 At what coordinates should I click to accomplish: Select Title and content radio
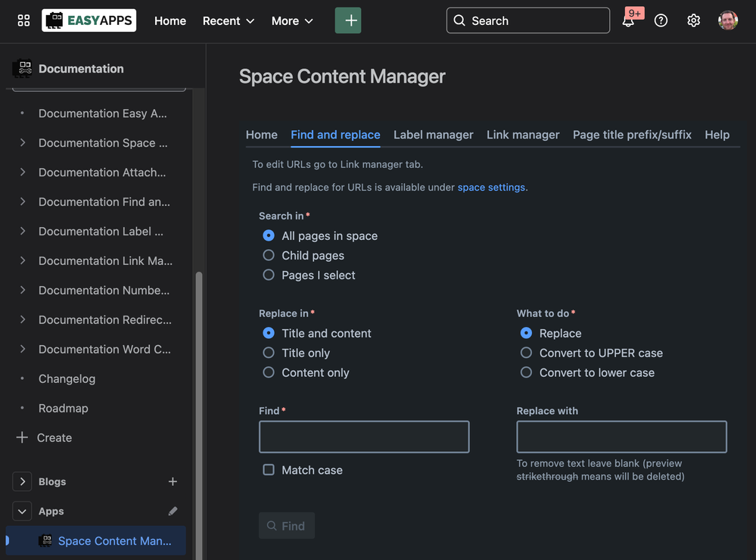pos(269,333)
